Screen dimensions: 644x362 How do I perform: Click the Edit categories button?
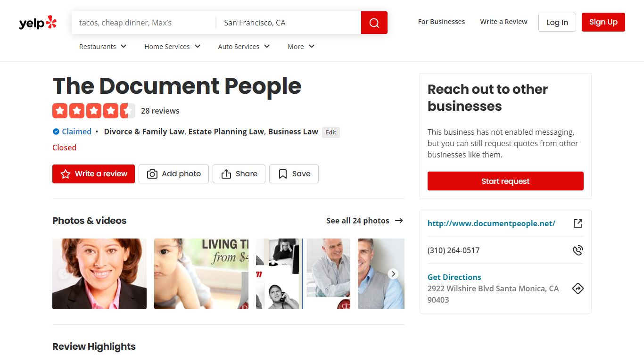pyautogui.click(x=331, y=132)
